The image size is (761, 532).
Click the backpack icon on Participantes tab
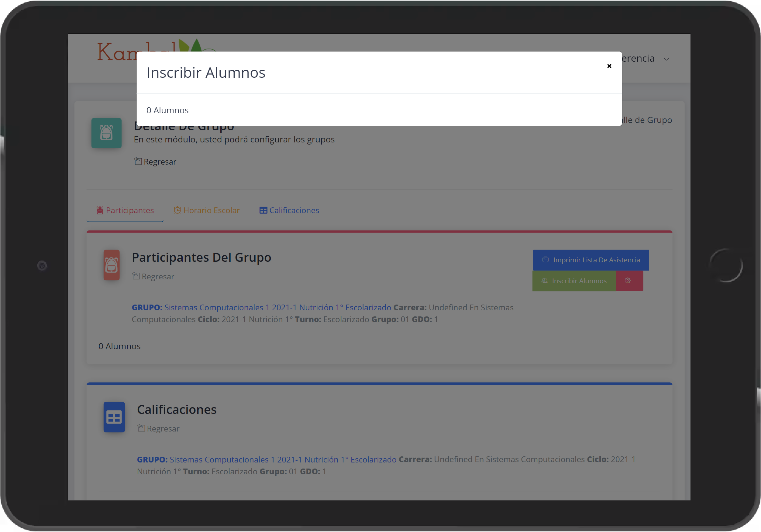tap(100, 210)
